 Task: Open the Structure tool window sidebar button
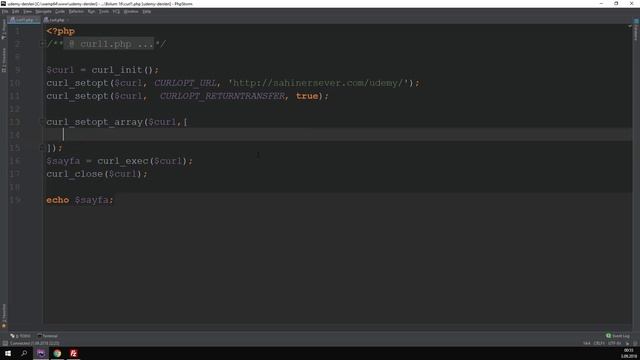point(4,60)
